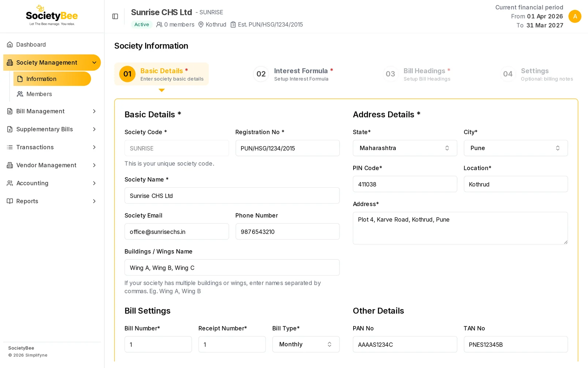Screen dimensions: 588x368
Task: Click the SocietyBee logo
Action: 52,15
